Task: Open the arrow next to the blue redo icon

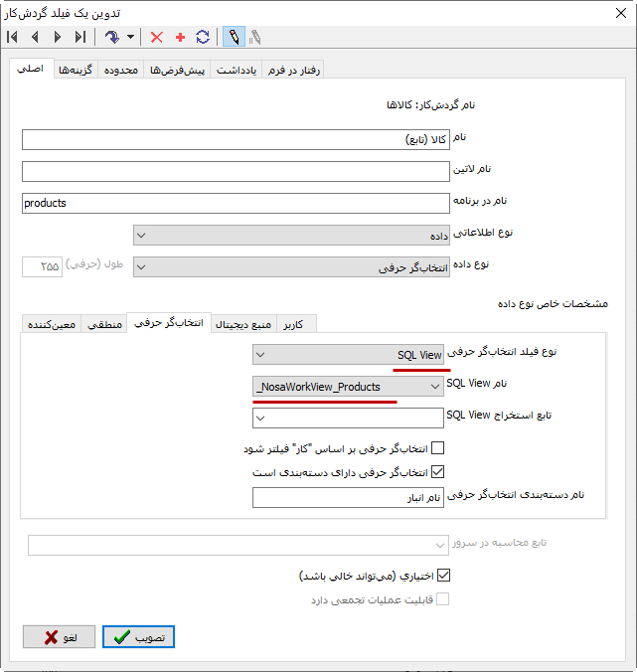Action: [x=130, y=37]
